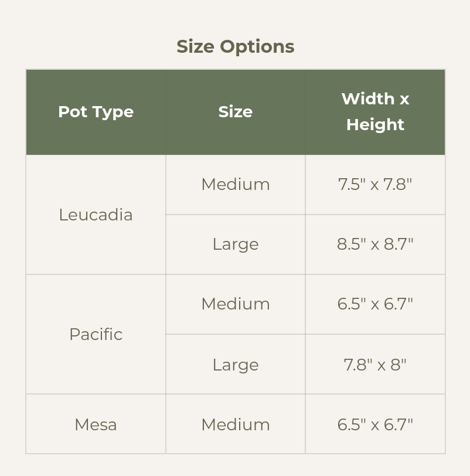The image size is (470, 476).
Task: Click the Mesa pot type cell
Action: click(96, 424)
